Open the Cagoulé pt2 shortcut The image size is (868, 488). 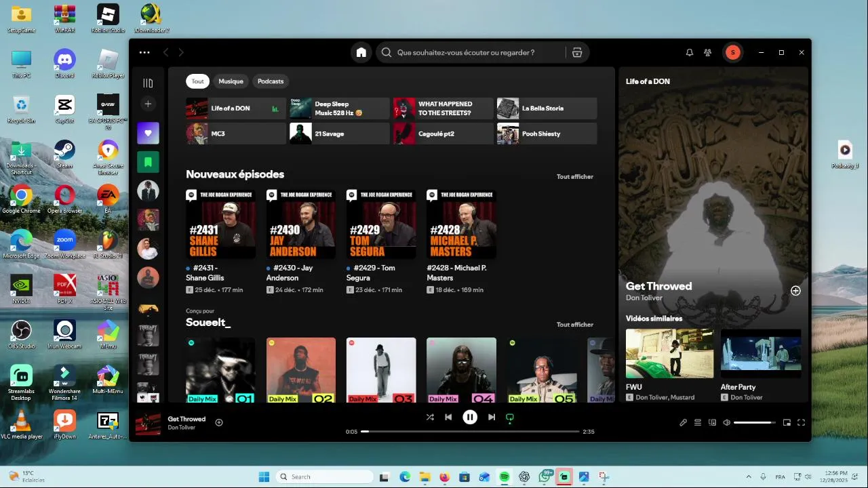[x=443, y=134]
